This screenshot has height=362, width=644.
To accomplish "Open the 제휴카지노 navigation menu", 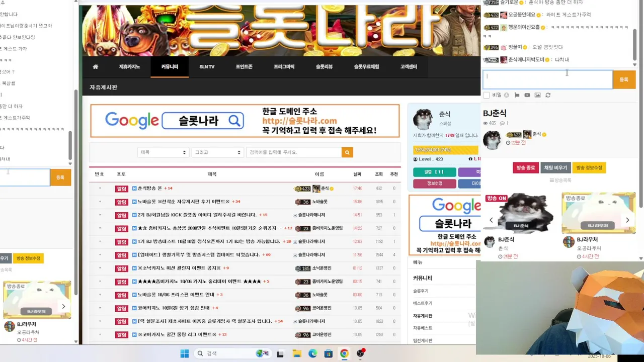I will pyautogui.click(x=129, y=66).
